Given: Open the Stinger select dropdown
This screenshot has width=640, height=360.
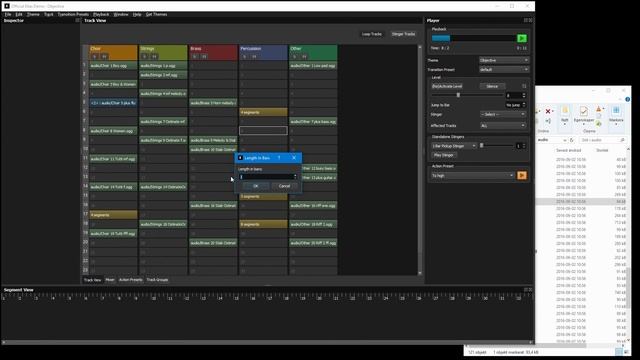Looking at the screenshot, I should coord(503,115).
